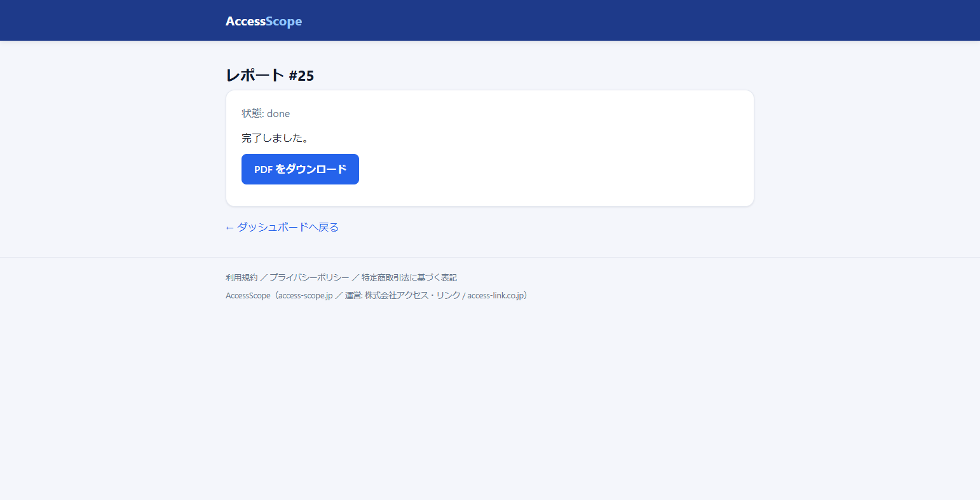Open the 利用規約 footer link

[242, 277]
